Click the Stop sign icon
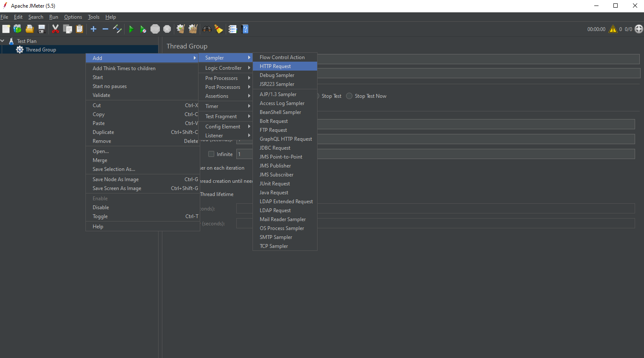644x358 pixels. (155, 29)
